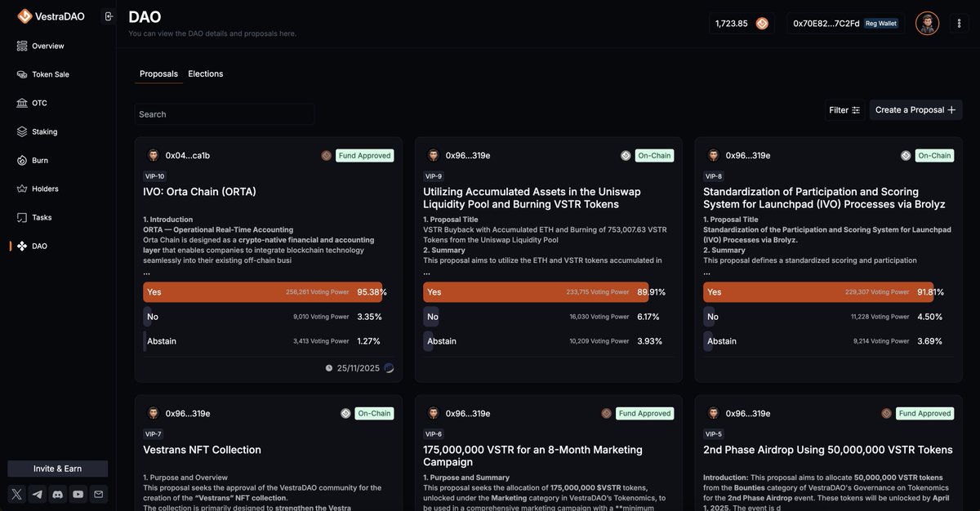Screen dimensions: 980x511
Task: Click the On-Chain badge on VIP-9
Action: 654,155
